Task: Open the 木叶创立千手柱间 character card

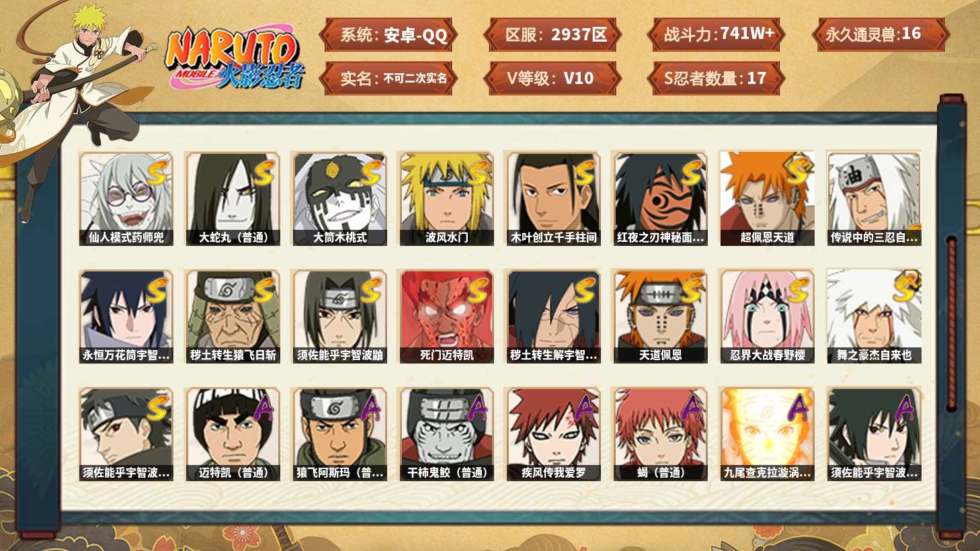Action: click(x=553, y=199)
